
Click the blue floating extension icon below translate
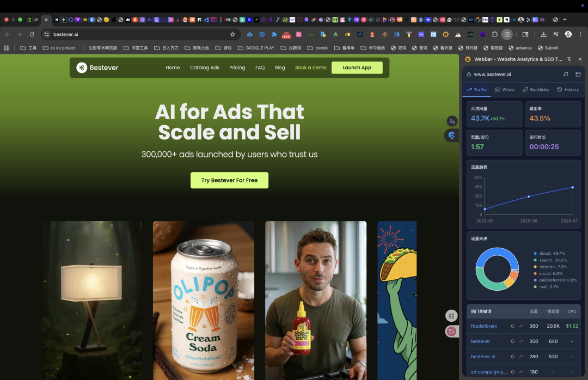pos(451,136)
